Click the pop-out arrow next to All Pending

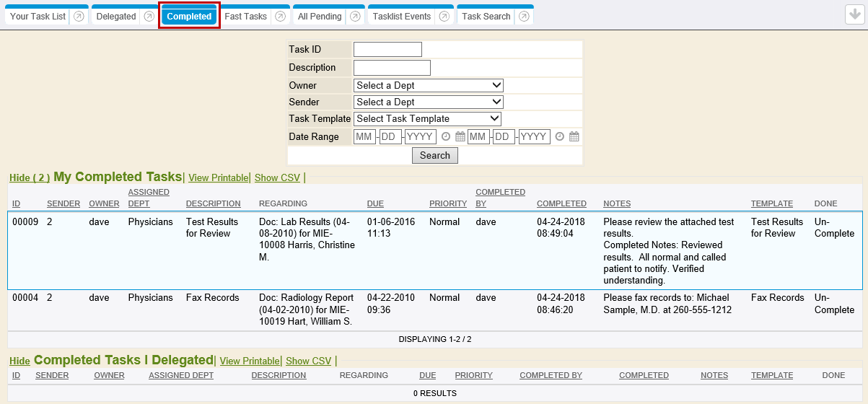[354, 17]
